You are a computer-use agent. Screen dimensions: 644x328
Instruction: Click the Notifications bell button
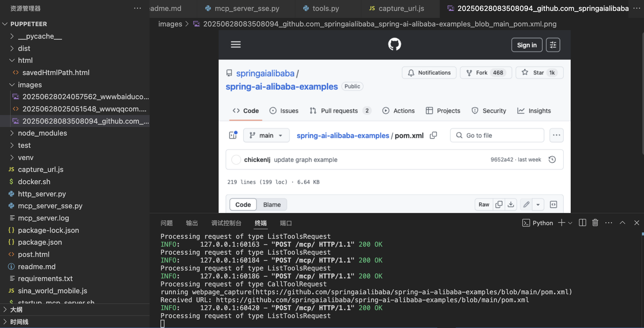point(429,73)
